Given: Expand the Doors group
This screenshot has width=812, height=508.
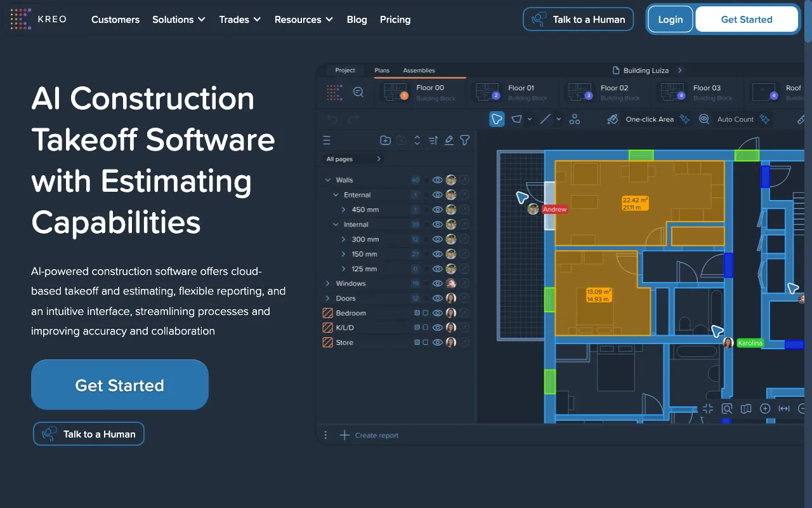Looking at the screenshot, I should [328, 298].
